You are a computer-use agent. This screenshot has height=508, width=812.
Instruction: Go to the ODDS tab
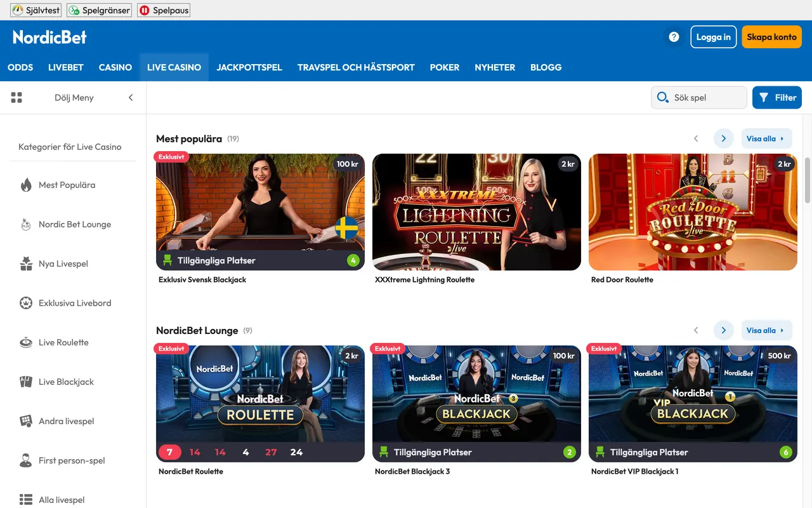tap(20, 67)
